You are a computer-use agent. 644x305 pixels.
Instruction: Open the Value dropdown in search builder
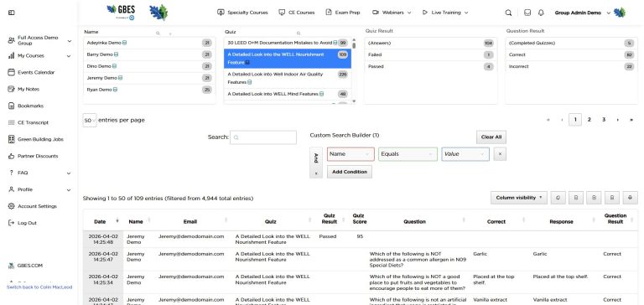click(465, 154)
